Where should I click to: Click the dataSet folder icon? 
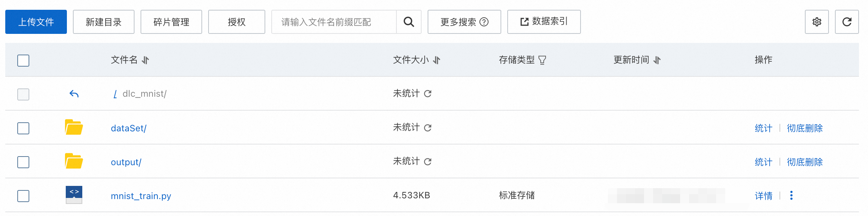point(74,127)
